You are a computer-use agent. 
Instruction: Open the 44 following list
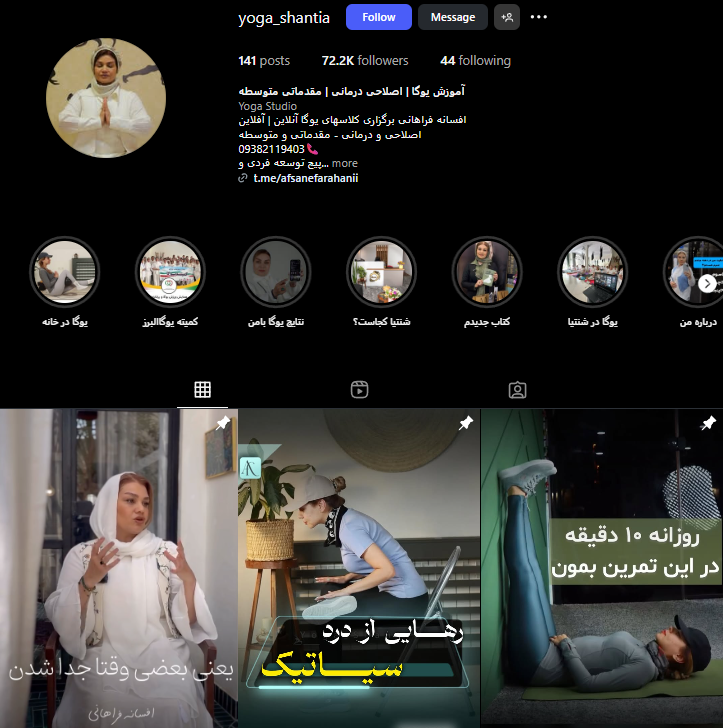475,61
